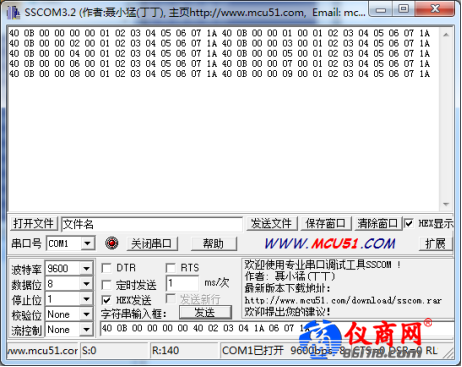Toggle the 发送新行 checkbox
Image resolution: width=462 pixels, height=367 pixels.
pos(170,298)
